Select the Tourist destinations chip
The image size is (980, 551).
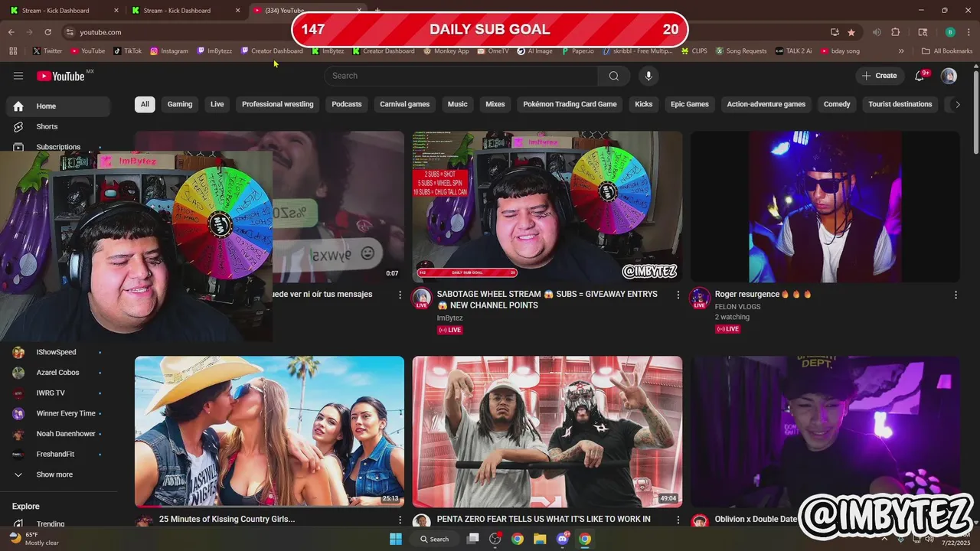900,104
